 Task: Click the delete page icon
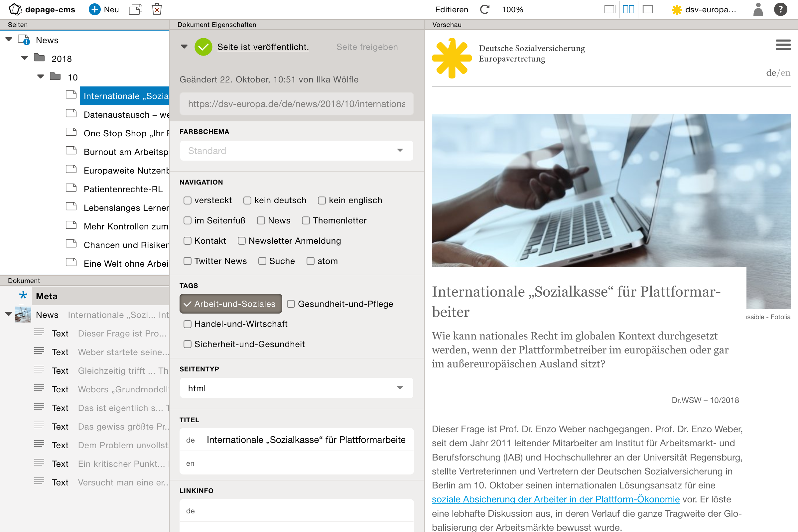click(x=157, y=9)
